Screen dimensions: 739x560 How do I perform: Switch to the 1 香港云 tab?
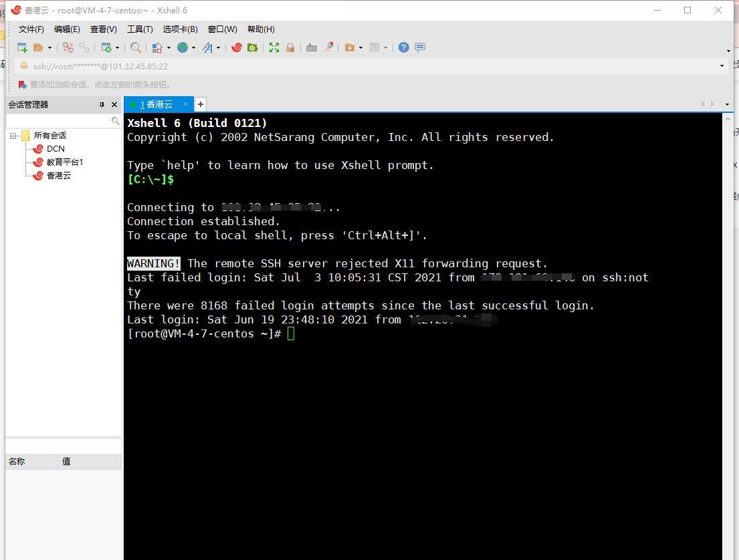[156, 104]
